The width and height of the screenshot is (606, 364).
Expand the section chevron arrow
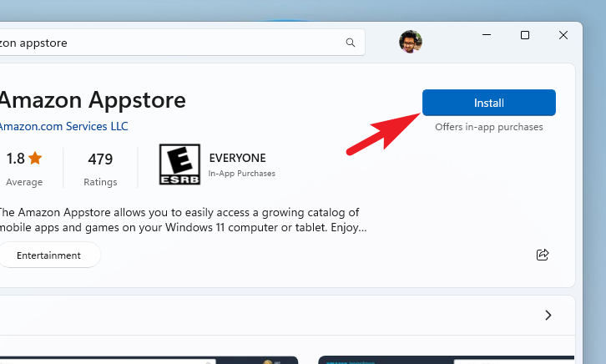click(x=548, y=316)
